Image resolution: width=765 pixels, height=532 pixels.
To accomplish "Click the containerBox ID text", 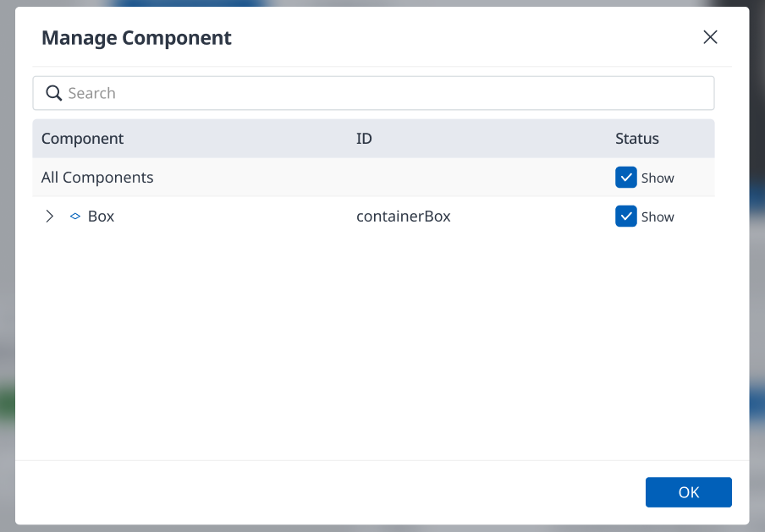I will (404, 216).
